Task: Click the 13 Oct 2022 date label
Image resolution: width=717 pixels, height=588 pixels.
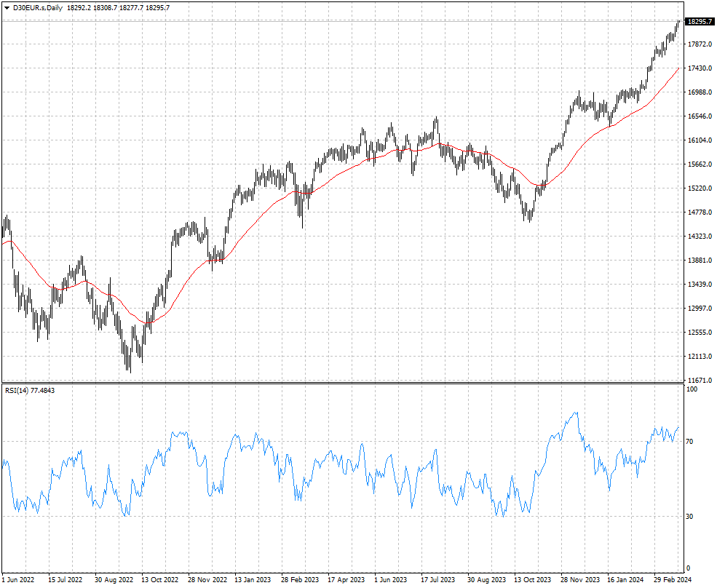Action: point(159,580)
